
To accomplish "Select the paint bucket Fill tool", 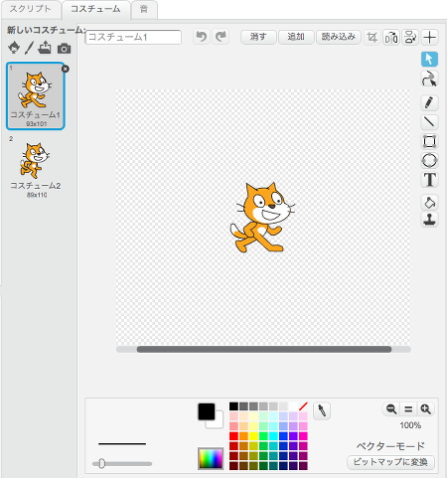I will (429, 203).
